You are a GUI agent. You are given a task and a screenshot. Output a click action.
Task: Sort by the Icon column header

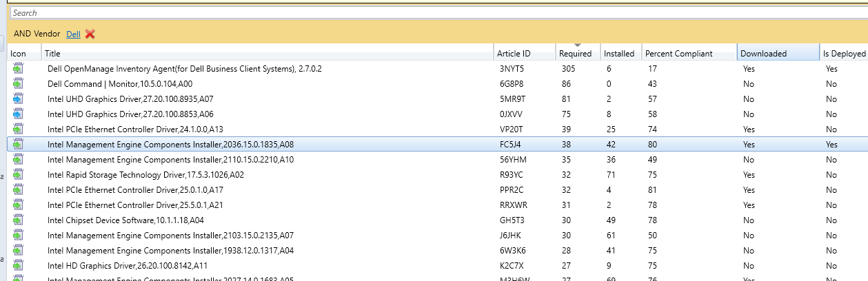pyautogui.click(x=24, y=53)
